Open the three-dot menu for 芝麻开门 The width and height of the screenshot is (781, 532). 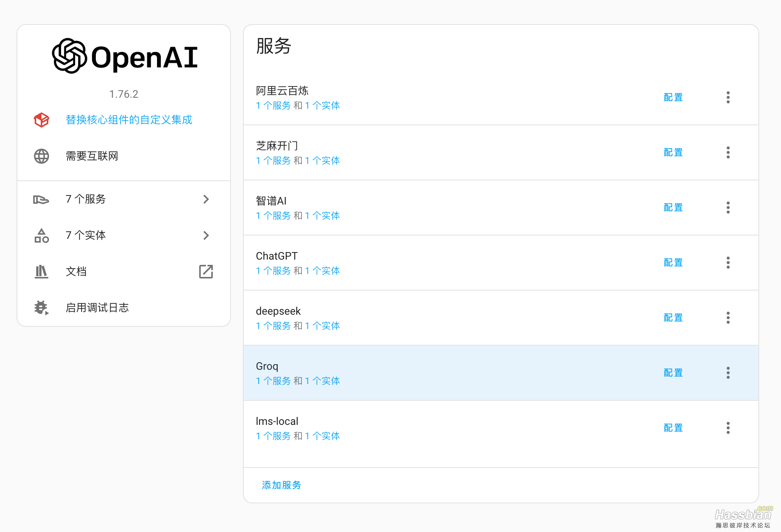tap(728, 152)
